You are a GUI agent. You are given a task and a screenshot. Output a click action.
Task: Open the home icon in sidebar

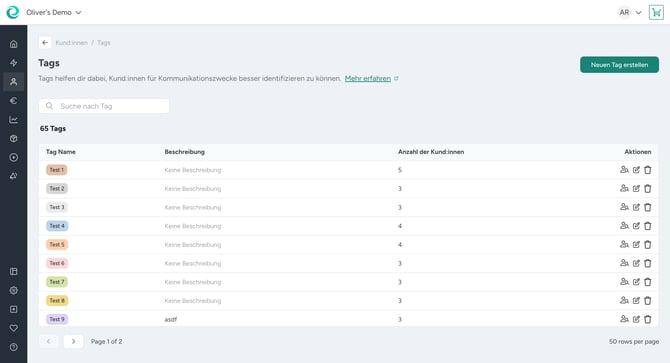click(x=14, y=44)
